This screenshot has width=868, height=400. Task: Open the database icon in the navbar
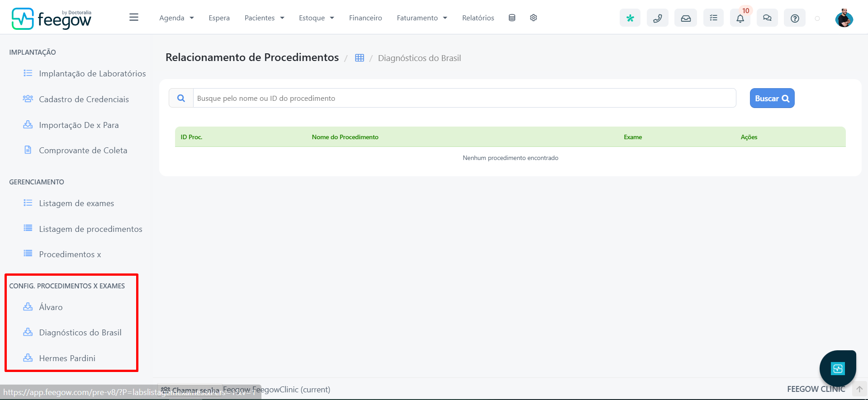pos(512,18)
